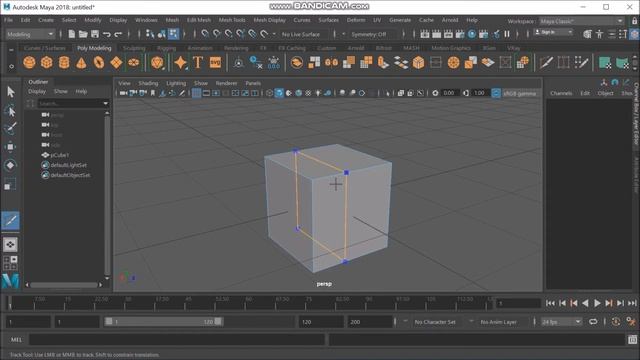Screen dimensions: 640x360
Task: Open the Symmetry: Off dropdown
Action: coord(372,34)
